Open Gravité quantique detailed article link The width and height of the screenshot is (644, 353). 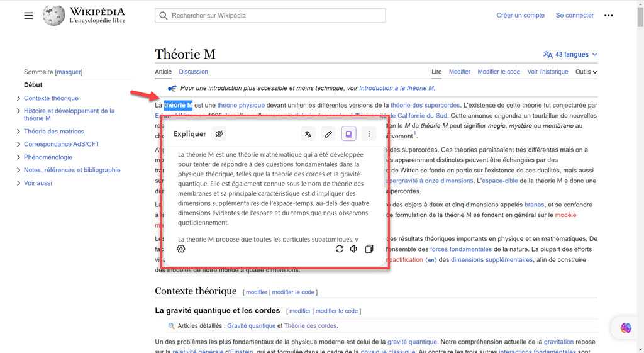coord(252,326)
